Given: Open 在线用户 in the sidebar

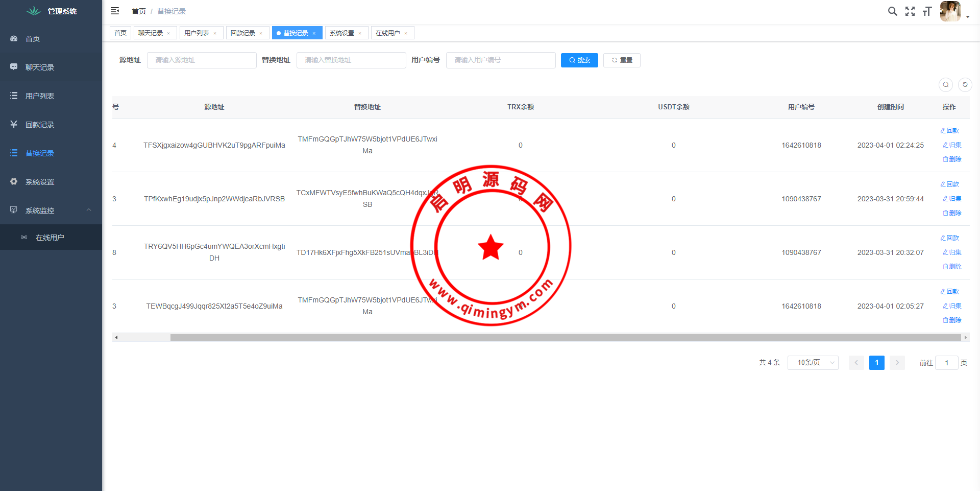Looking at the screenshot, I should click(x=50, y=238).
